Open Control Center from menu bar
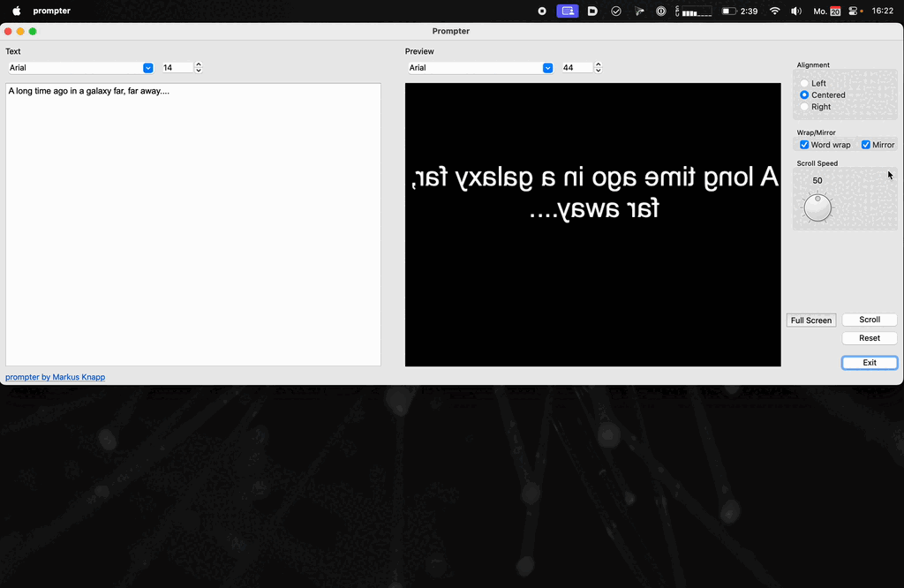Screen dimensions: 904x588 [855, 11]
